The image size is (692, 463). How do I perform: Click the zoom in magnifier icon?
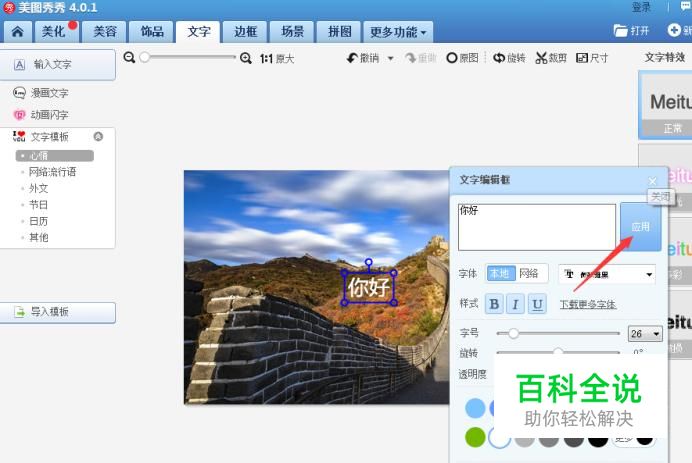point(245,58)
